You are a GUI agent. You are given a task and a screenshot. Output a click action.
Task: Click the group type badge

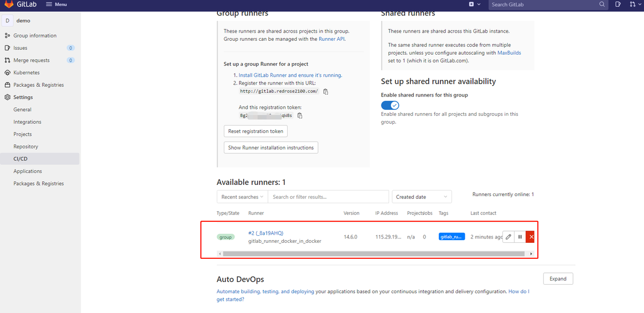[x=225, y=237]
